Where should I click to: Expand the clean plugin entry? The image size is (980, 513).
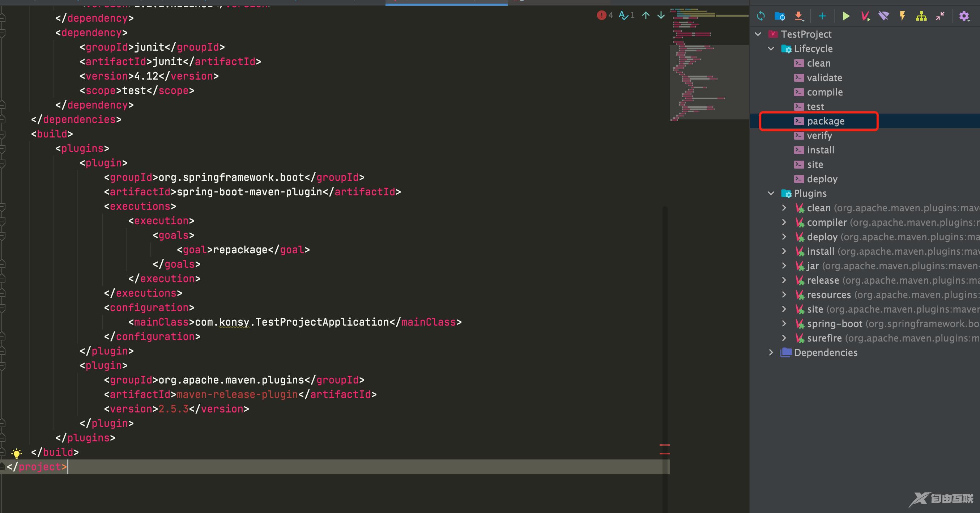tap(784, 208)
